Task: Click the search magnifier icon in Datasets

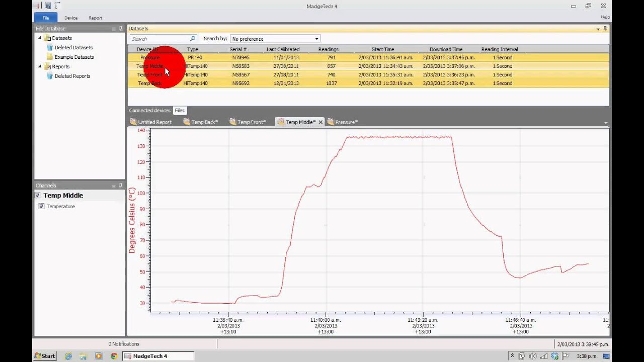Action: tap(192, 39)
